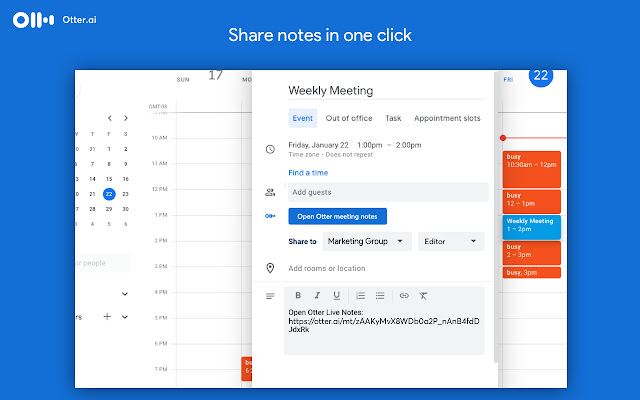Switch to the Task tab

click(x=393, y=118)
